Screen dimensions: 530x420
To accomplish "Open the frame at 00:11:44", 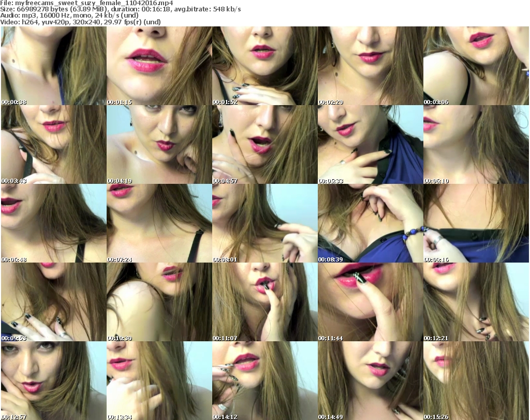I will coord(371,302).
